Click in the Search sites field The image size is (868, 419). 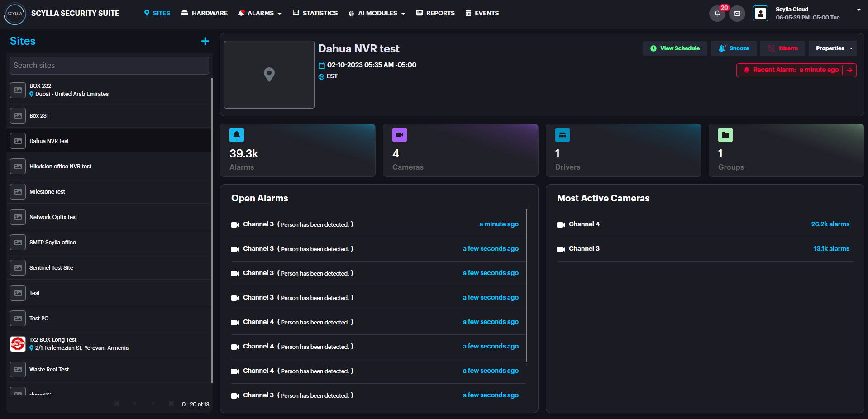(109, 66)
